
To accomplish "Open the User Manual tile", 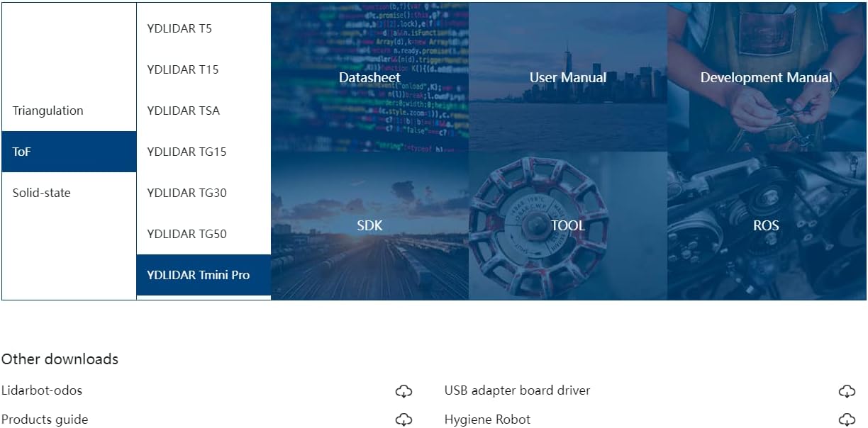I will [x=567, y=77].
